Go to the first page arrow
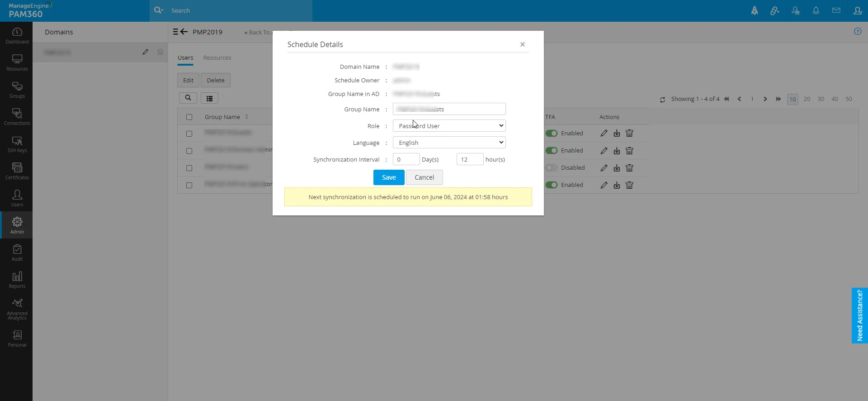The width and height of the screenshot is (868, 401). click(726, 99)
